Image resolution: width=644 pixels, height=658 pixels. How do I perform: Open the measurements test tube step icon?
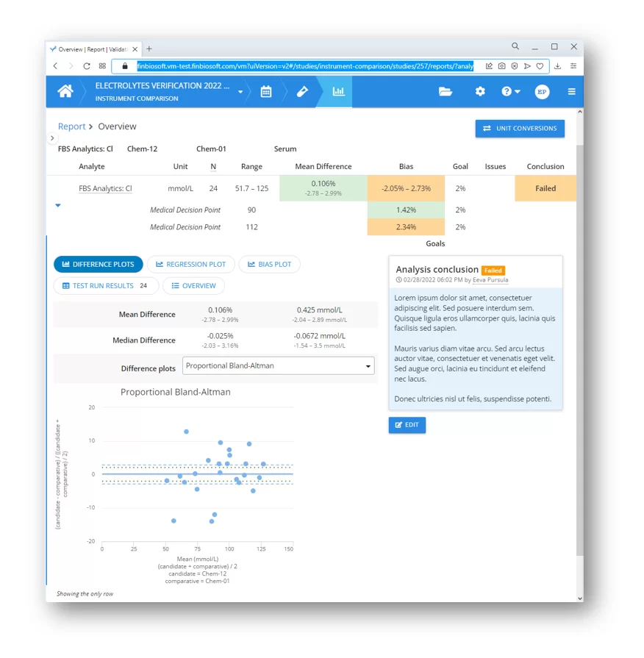tap(302, 92)
